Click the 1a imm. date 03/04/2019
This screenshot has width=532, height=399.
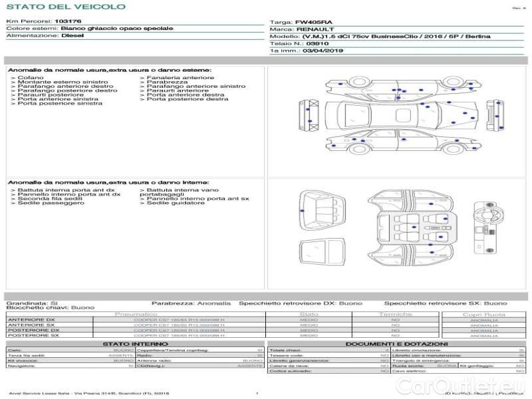pos(323,51)
